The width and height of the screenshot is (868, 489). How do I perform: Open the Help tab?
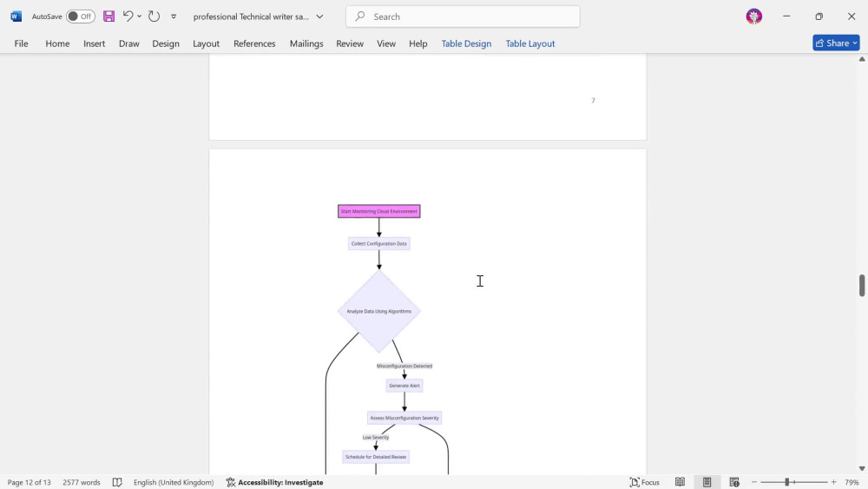pos(418,43)
